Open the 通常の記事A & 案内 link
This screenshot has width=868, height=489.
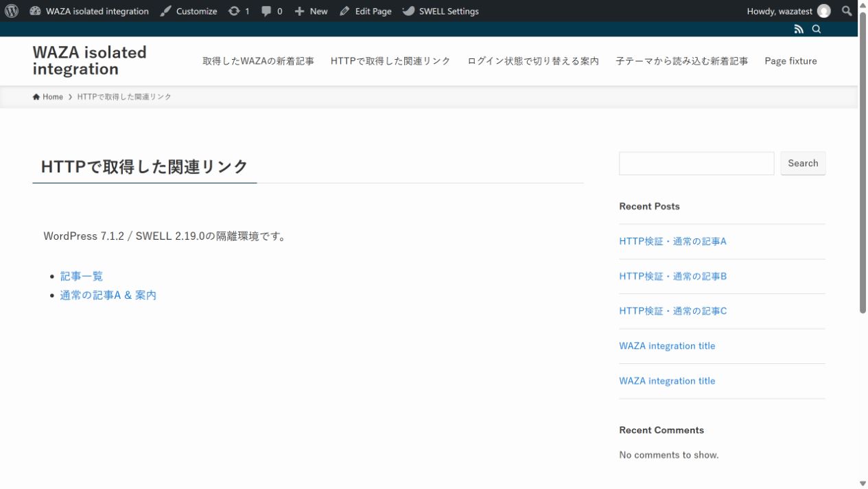click(x=108, y=295)
